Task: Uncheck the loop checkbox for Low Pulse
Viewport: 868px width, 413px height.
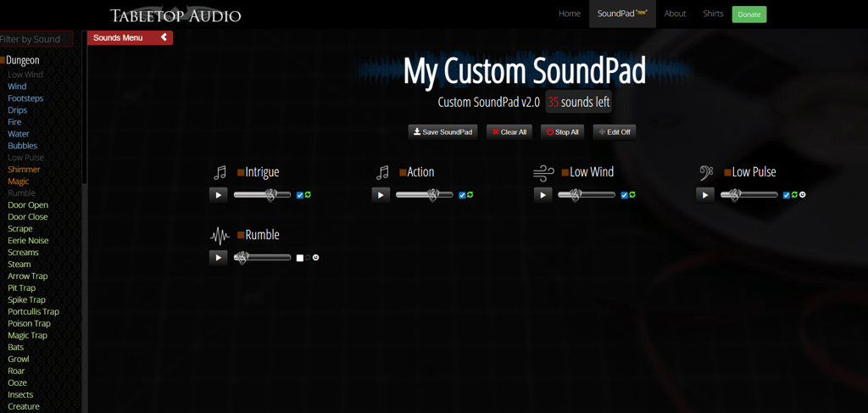Action: [x=787, y=195]
